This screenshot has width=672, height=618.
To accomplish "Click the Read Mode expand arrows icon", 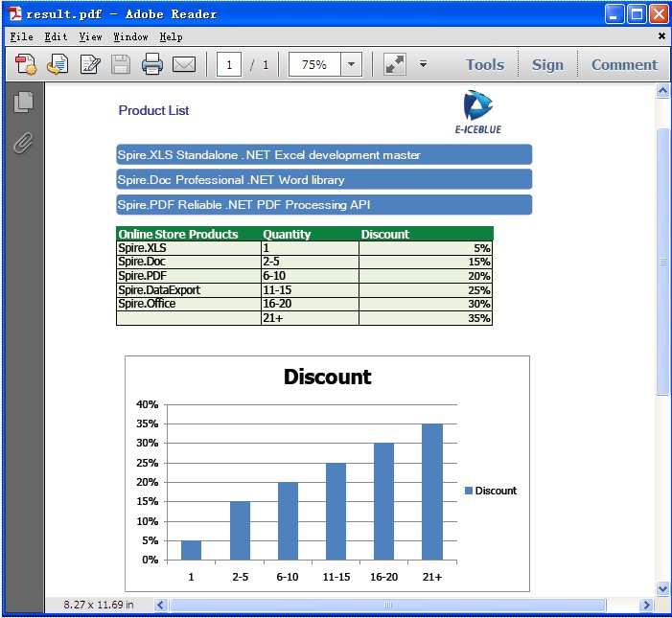I will pos(394,64).
